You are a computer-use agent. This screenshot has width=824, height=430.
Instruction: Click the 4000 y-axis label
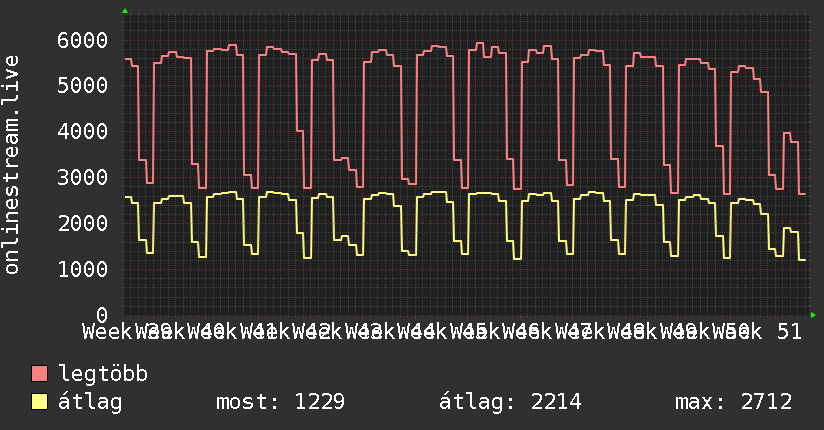click(83, 131)
